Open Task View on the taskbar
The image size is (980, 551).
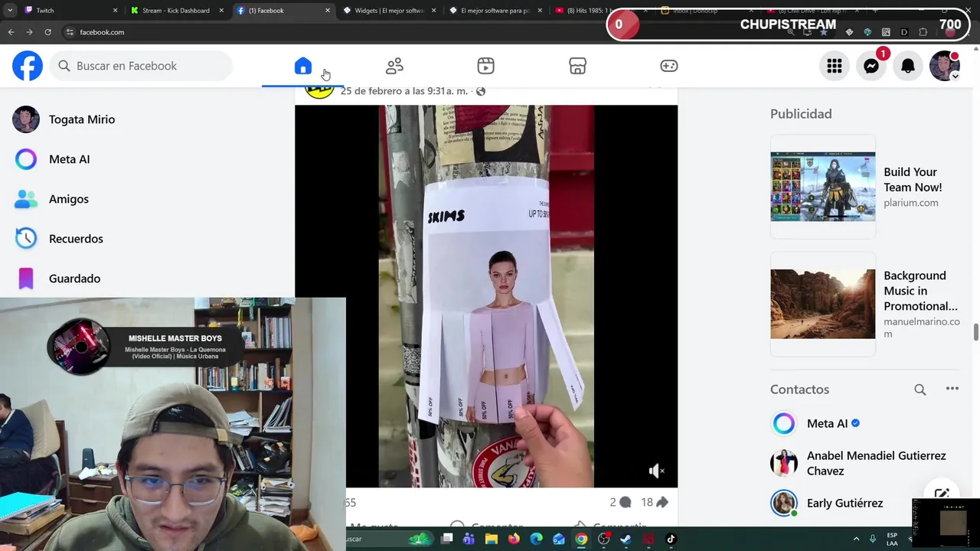tap(446, 539)
